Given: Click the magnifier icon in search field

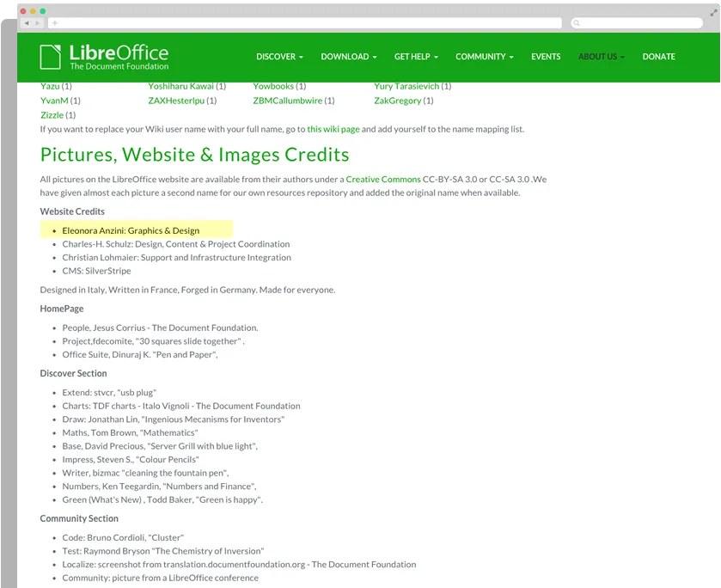Looking at the screenshot, I should pyautogui.click(x=577, y=23).
